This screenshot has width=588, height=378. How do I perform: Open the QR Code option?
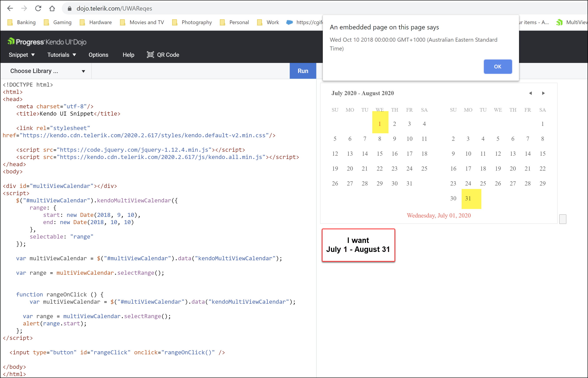click(163, 55)
